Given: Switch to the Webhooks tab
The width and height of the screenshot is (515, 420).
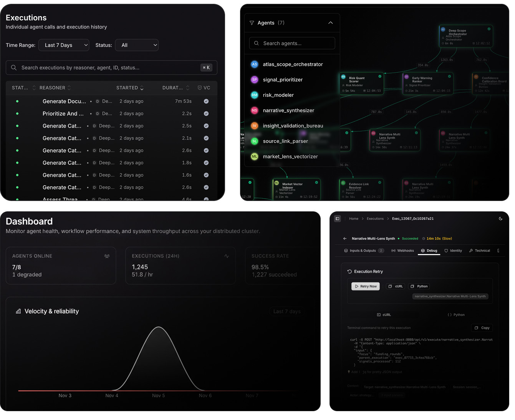Looking at the screenshot, I should pos(402,251).
